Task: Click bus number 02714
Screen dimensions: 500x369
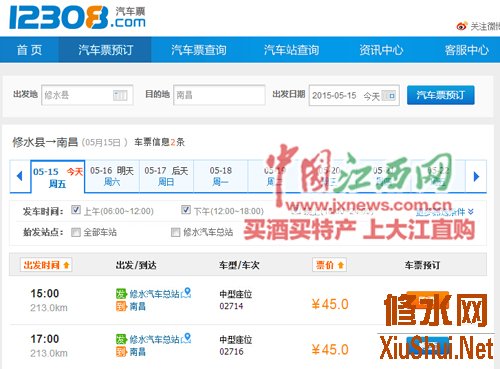Action: (x=231, y=306)
